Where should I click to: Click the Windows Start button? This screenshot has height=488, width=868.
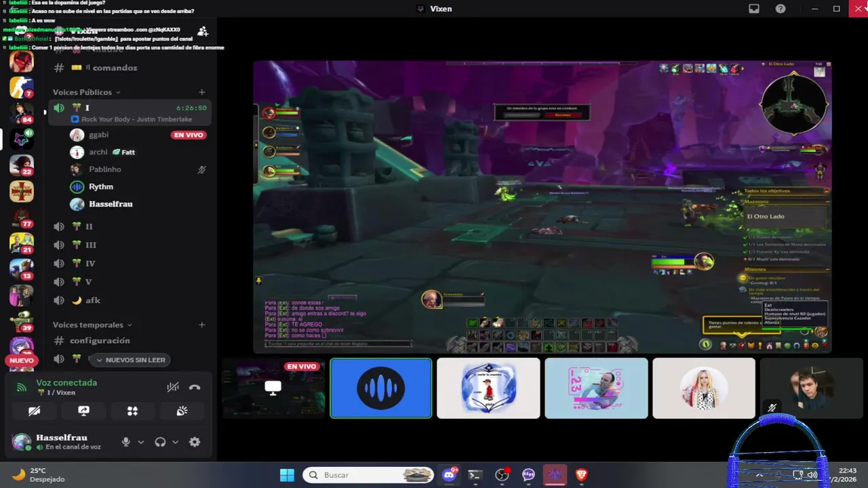click(287, 475)
